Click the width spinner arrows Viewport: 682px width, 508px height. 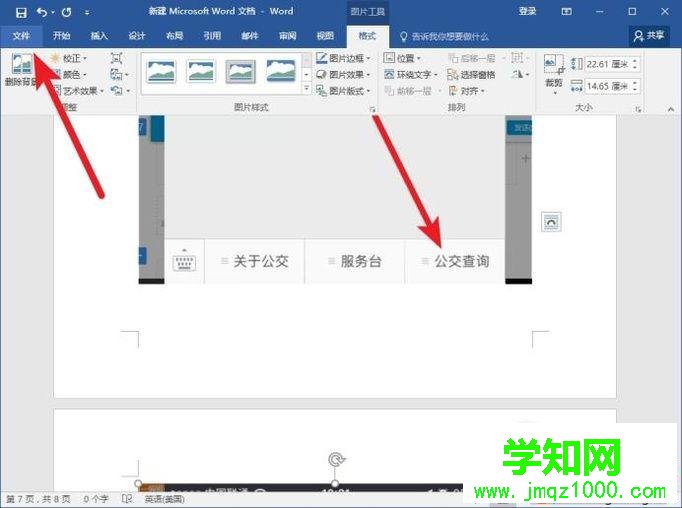[x=635, y=86]
